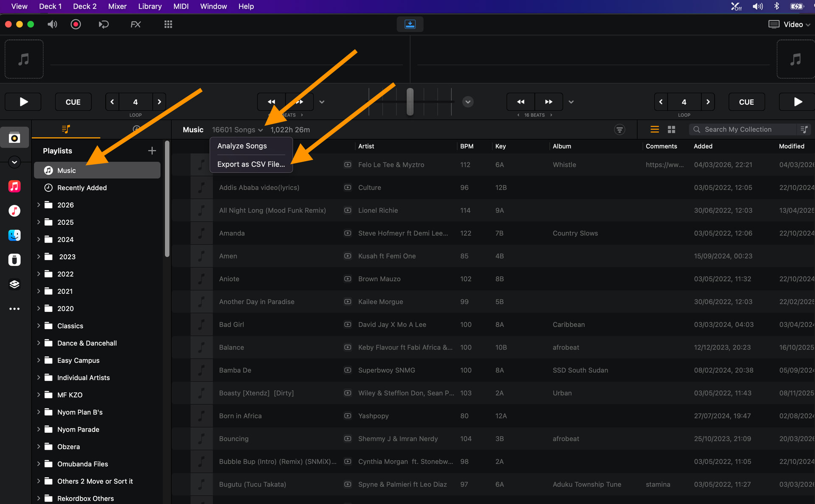Screen dimensions: 815x504
Task: Click the add playlist plus button
Action: [x=152, y=151]
